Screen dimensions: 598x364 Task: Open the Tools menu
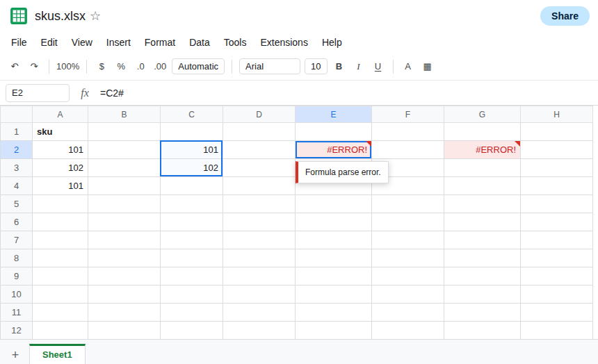tap(235, 42)
